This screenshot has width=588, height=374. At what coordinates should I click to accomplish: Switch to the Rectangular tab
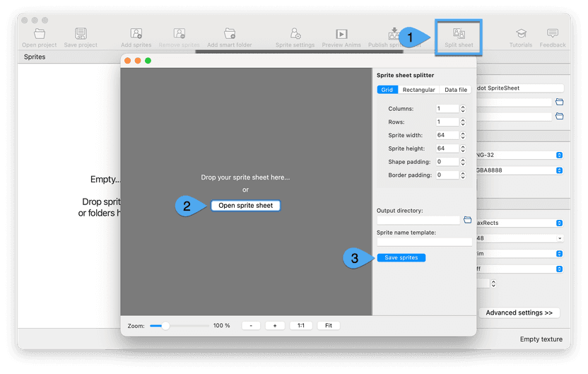418,90
